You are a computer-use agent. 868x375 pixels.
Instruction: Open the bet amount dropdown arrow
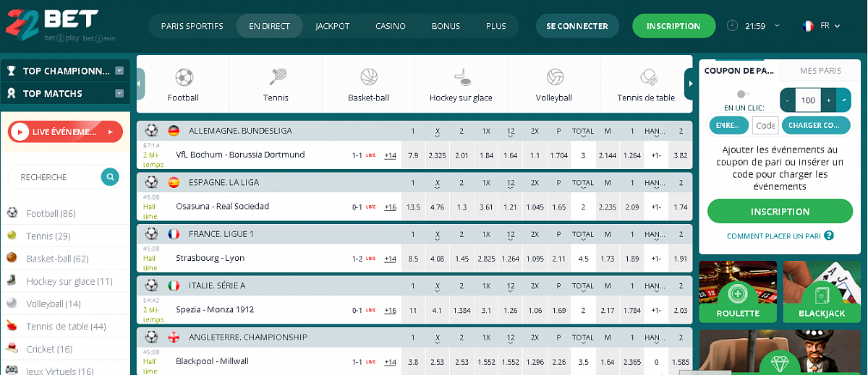(843, 100)
